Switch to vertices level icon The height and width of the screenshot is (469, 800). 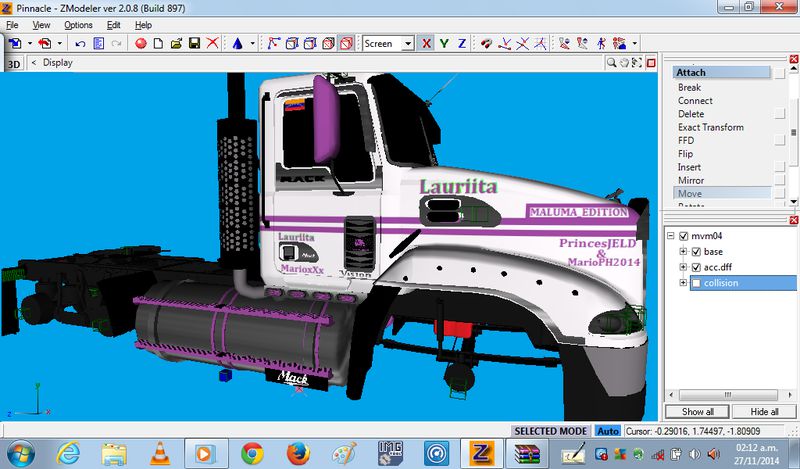click(273, 44)
